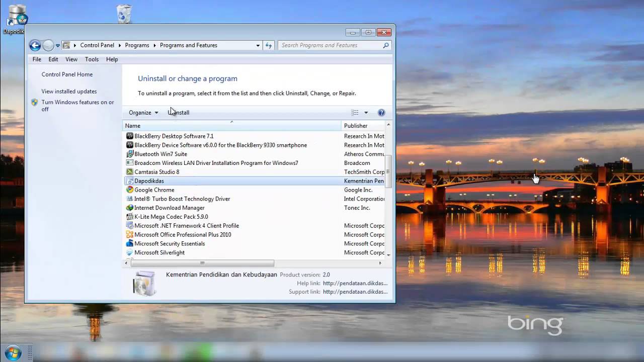Open the View menu
This screenshot has height=362, width=644.
click(x=71, y=59)
